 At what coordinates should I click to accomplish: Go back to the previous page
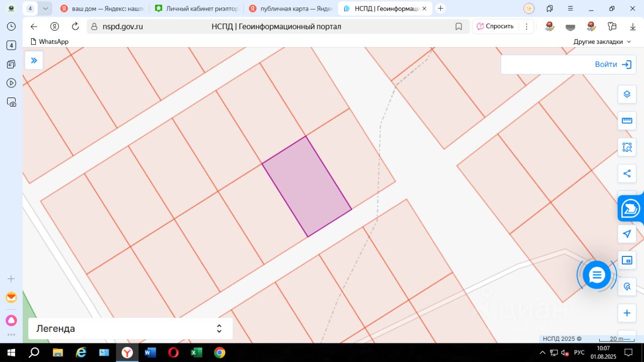click(x=34, y=27)
